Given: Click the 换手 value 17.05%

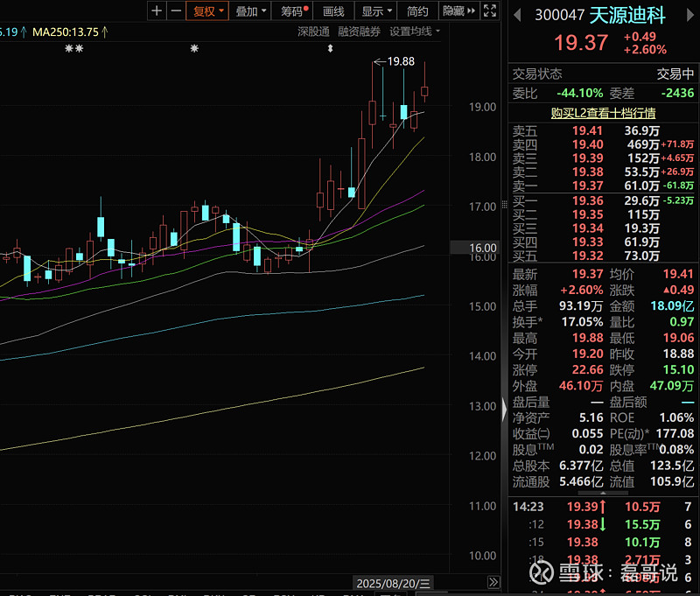Looking at the screenshot, I should [582, 322].
